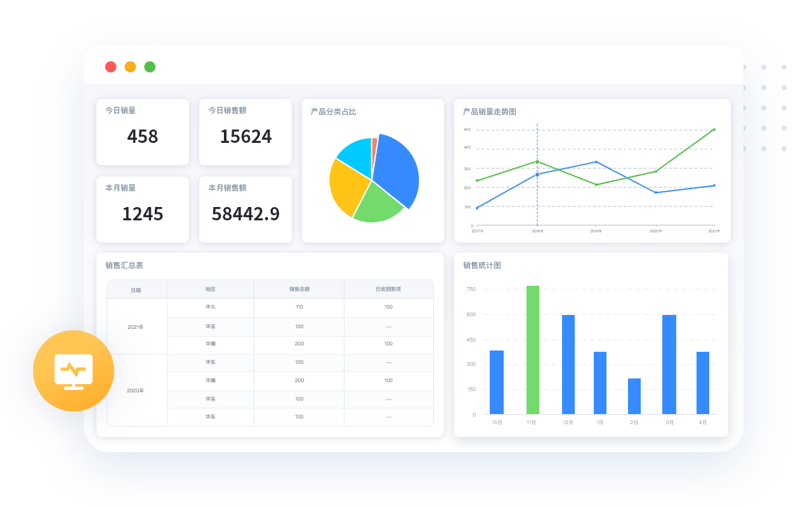Screen dimensions: 812x508
Task: Click the short blue bar for 2月
Action: tap(634, 396)
